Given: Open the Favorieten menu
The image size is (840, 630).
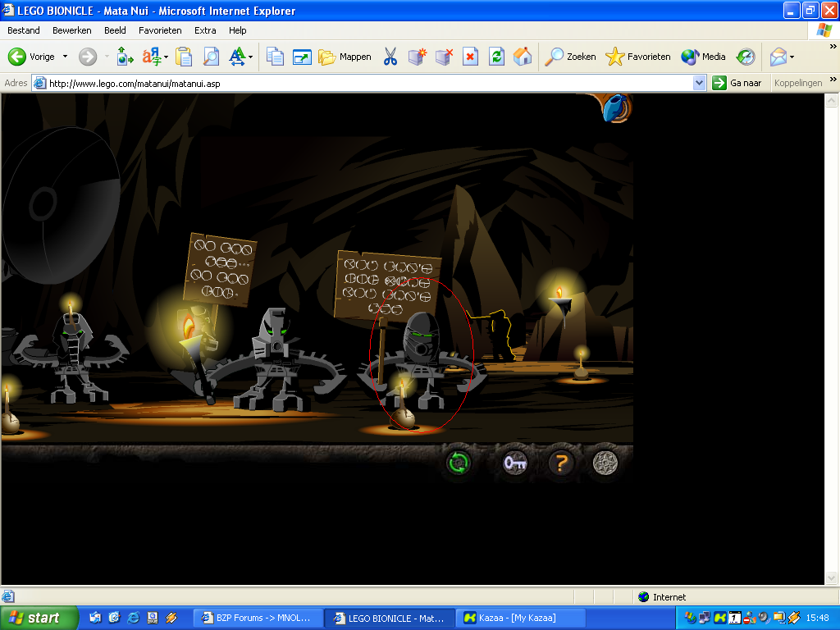Looking at the screenshot, I should pos(160,30).
